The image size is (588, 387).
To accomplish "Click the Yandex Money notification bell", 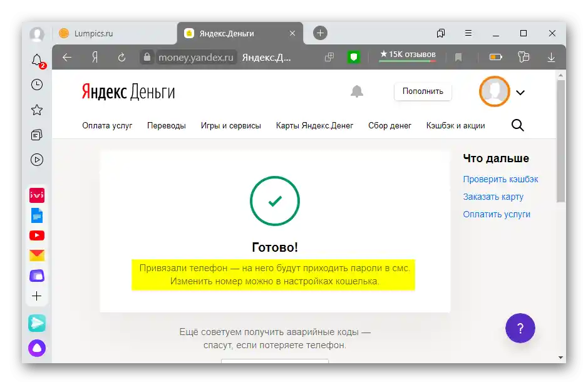I will [x=357, y=91].
